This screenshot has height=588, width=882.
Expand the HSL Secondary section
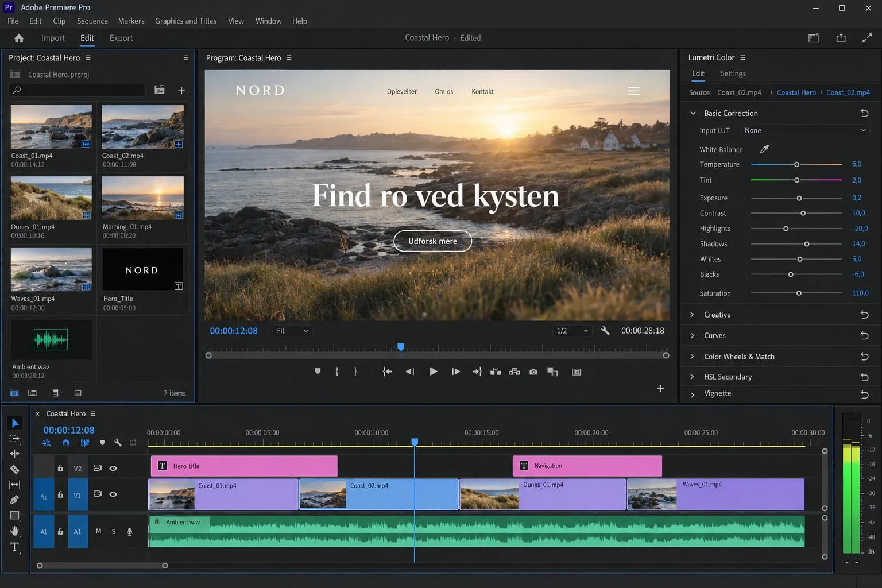point(692,377)
